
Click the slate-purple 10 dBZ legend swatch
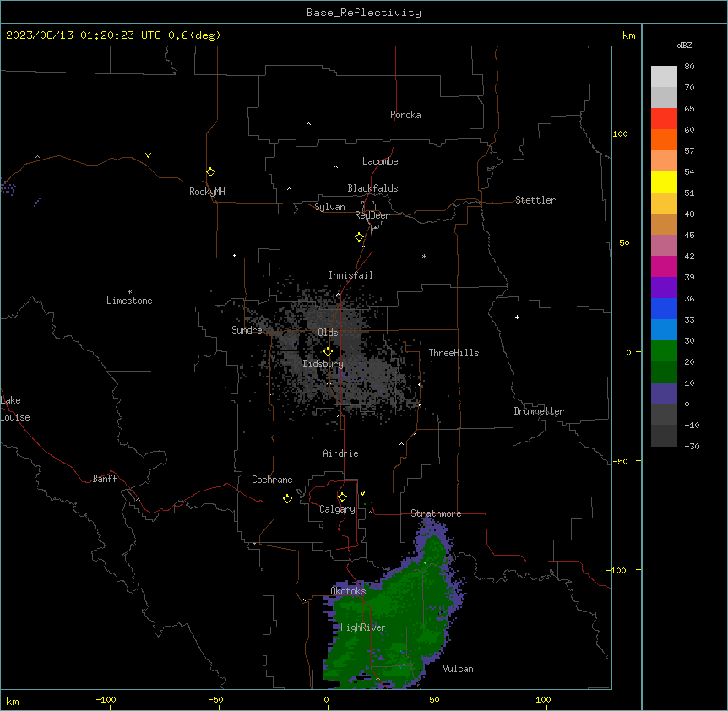click(x=664, y=393)
